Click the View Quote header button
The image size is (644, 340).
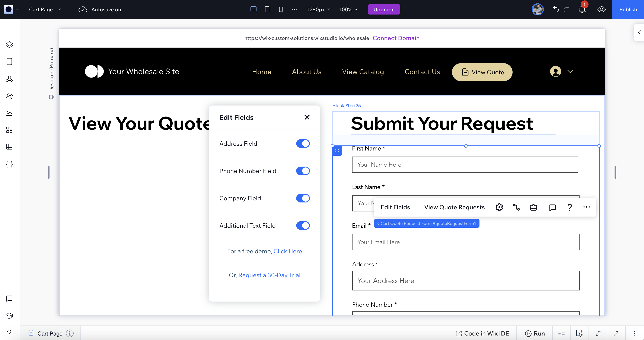(482, 72)
